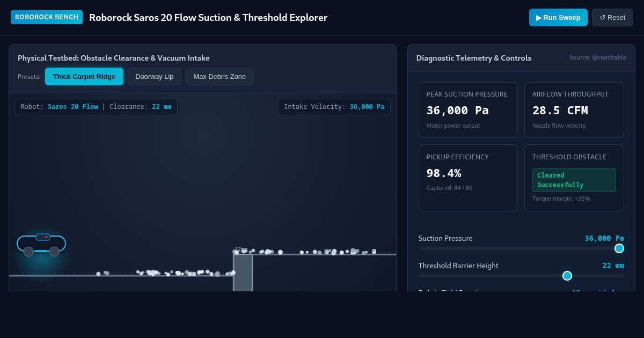Click the 22 mm Threshold Barrier Height value
This screenshot has height=338, width=644.
click(613, 266)
